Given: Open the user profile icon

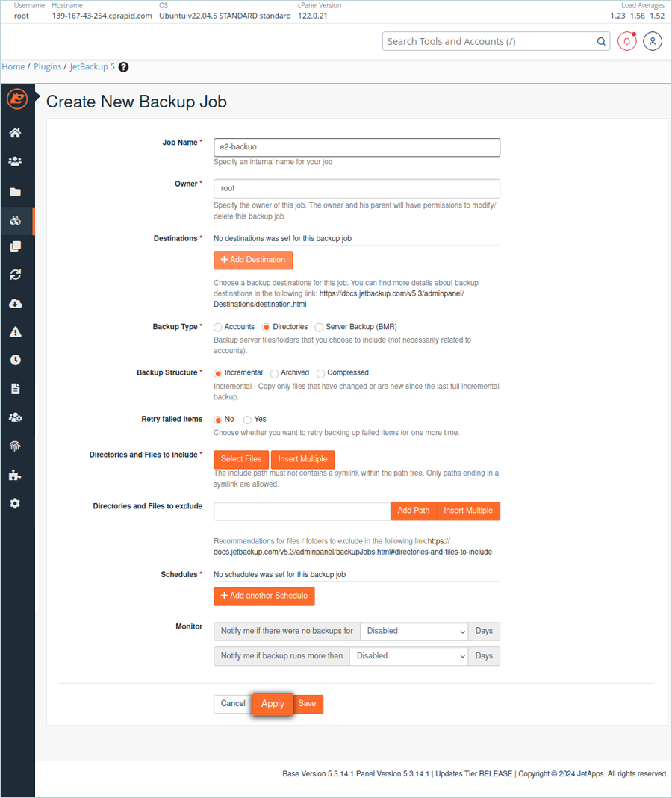Looking at the screenshot, I should click(x=652, y=41).
